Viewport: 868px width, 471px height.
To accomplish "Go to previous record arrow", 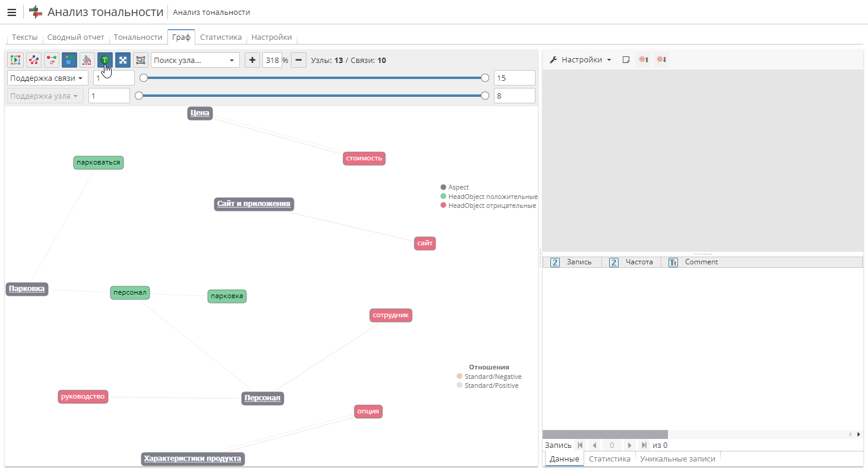I will 594,445.
